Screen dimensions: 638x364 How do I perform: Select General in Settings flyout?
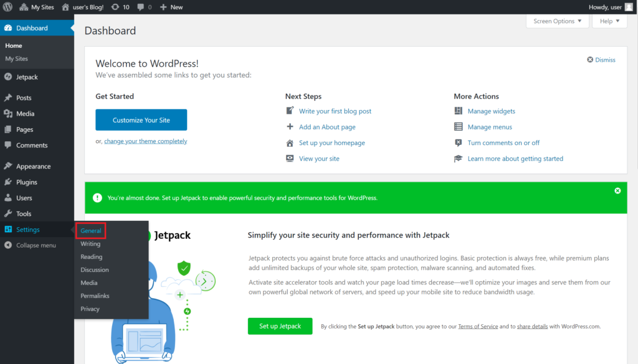coord(91,230)
